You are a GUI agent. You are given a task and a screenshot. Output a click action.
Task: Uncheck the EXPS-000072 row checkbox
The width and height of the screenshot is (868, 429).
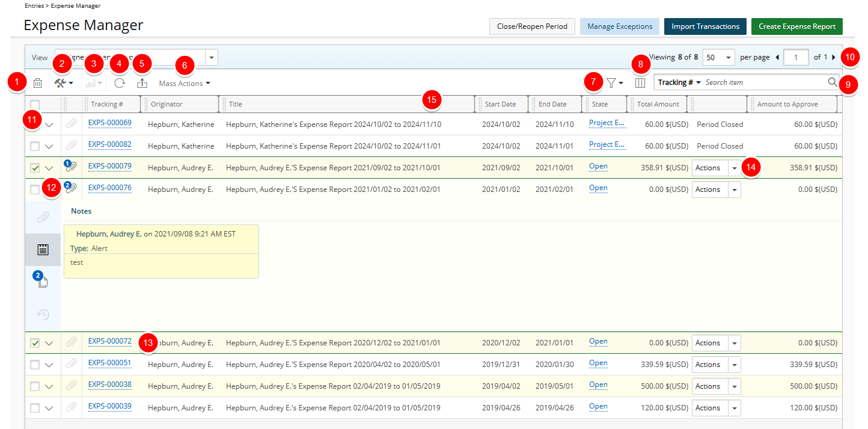35,343
